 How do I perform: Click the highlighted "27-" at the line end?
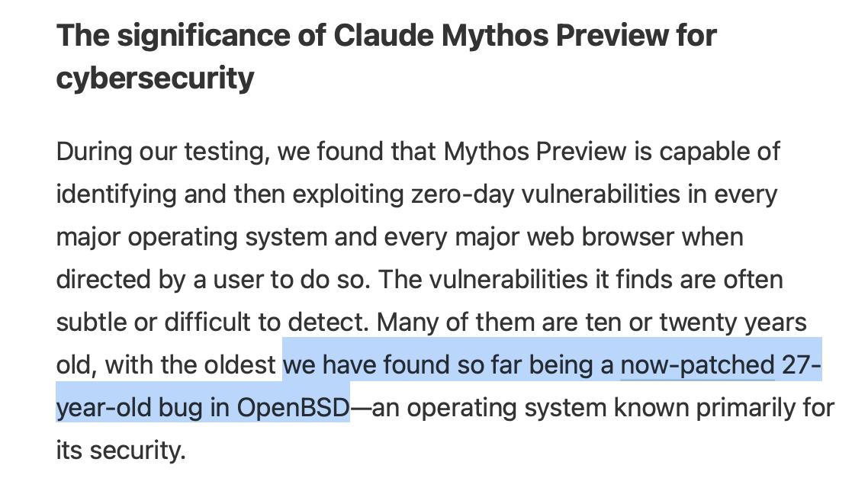click(802, 365)
